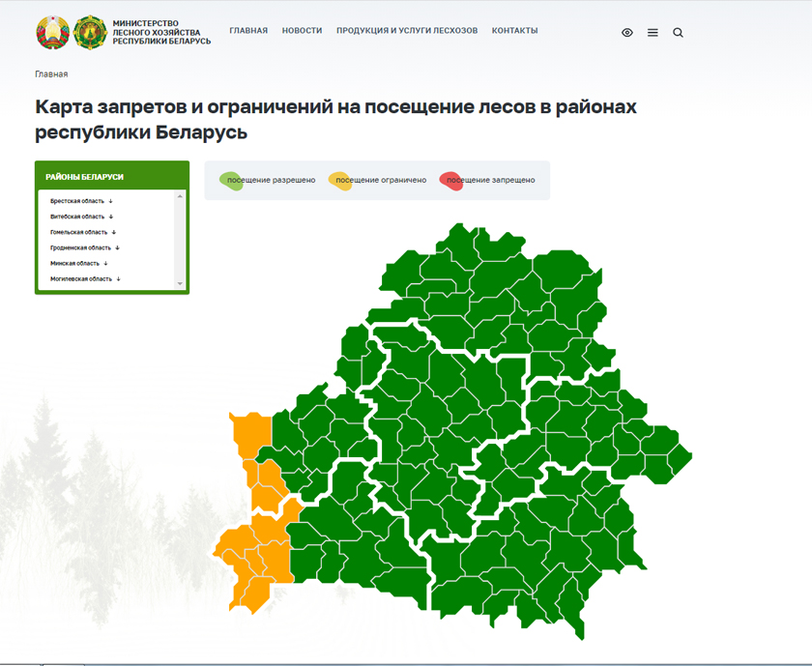Open Продукция и услуги лесхозов menu
This screenshot has height=666, width=812.
tap(407, 31)
